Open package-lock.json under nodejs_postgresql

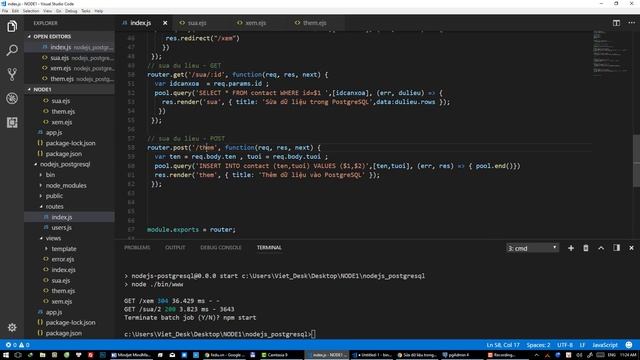[x=70, y=322]
